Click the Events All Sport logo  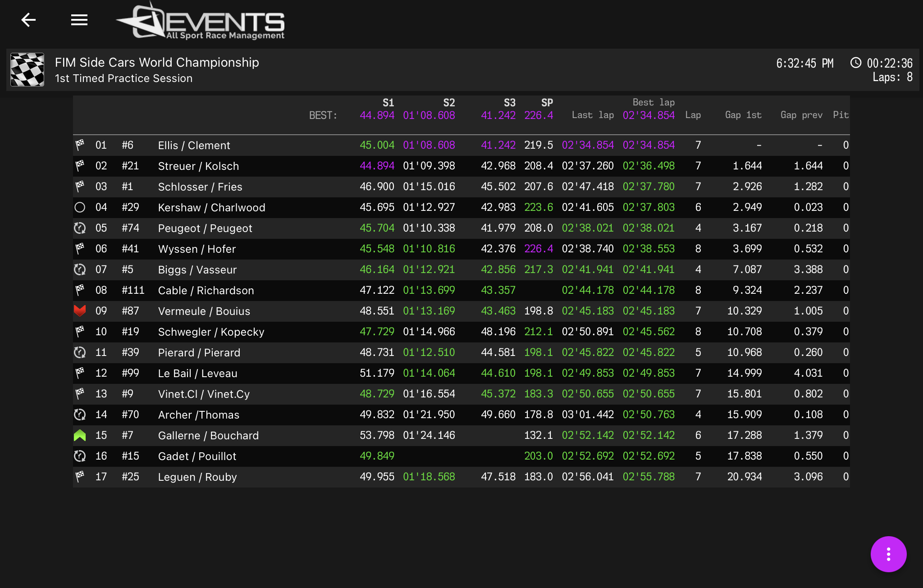(200, 21)
